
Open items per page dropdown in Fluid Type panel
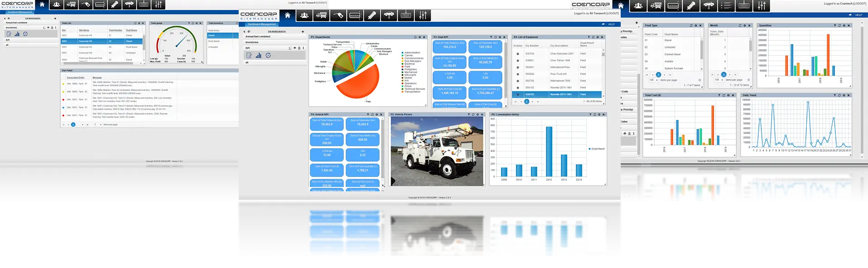(x=654, y=80)
